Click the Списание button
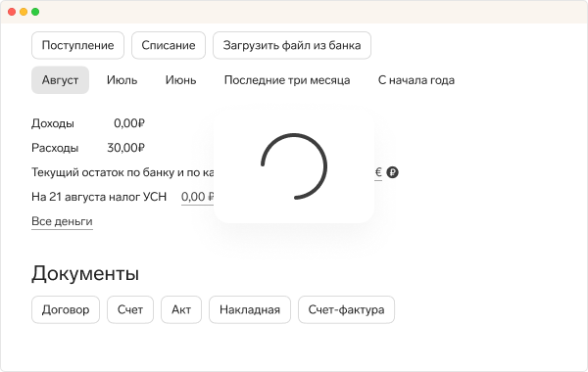 click(x=169, y=45)
